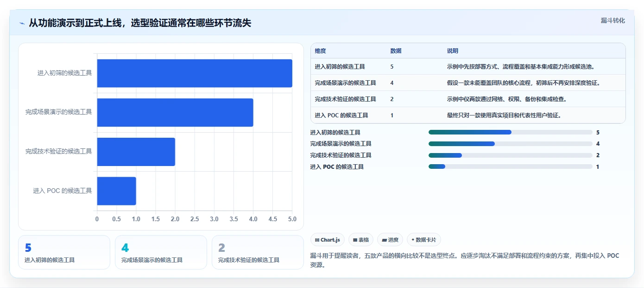
Task: Click the 2.5 tick on chart axis
Action: coord(195,219)
